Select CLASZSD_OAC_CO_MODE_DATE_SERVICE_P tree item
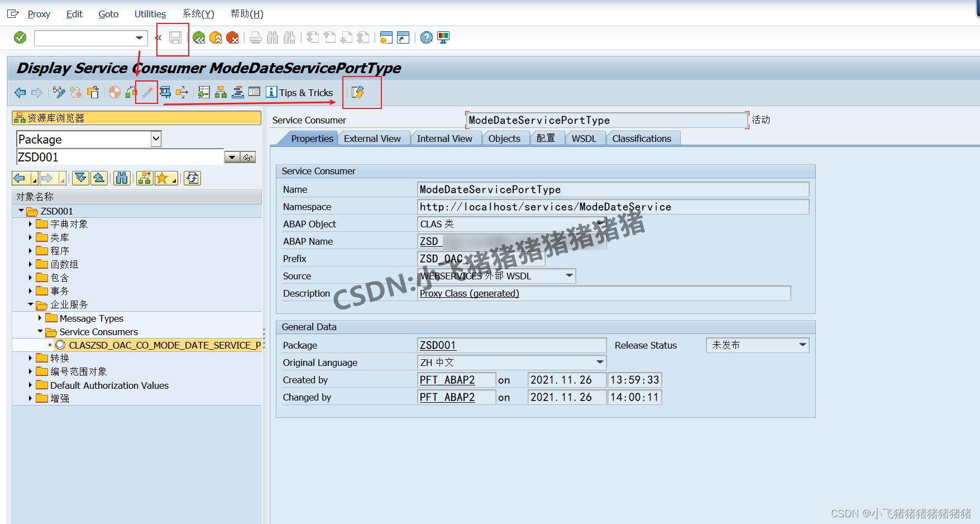This screenshot has height=524, width=980. coord(165,345)
